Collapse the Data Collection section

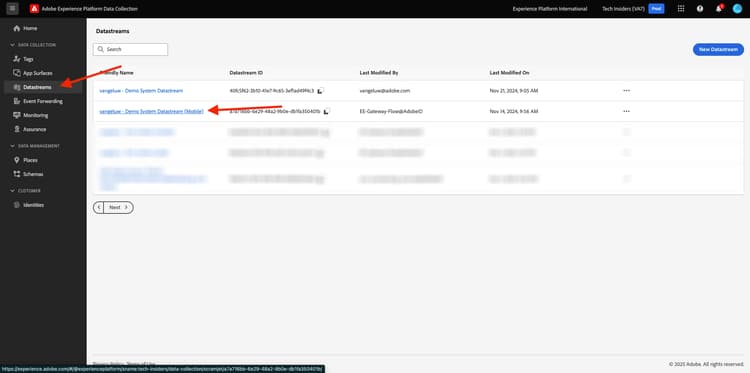pyautogui.click(x=13, y=45)
